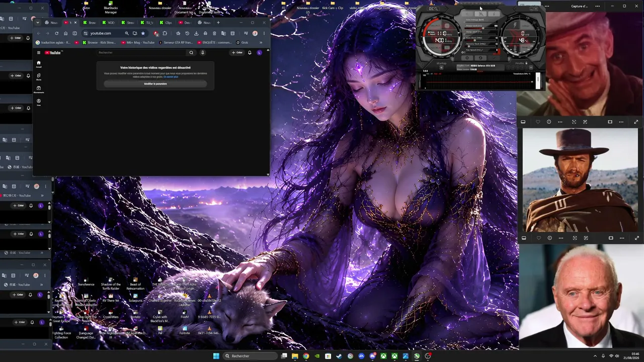Click the cowboy with hat and poncho image
Screen dimensions: 644x362
point(580,180)
